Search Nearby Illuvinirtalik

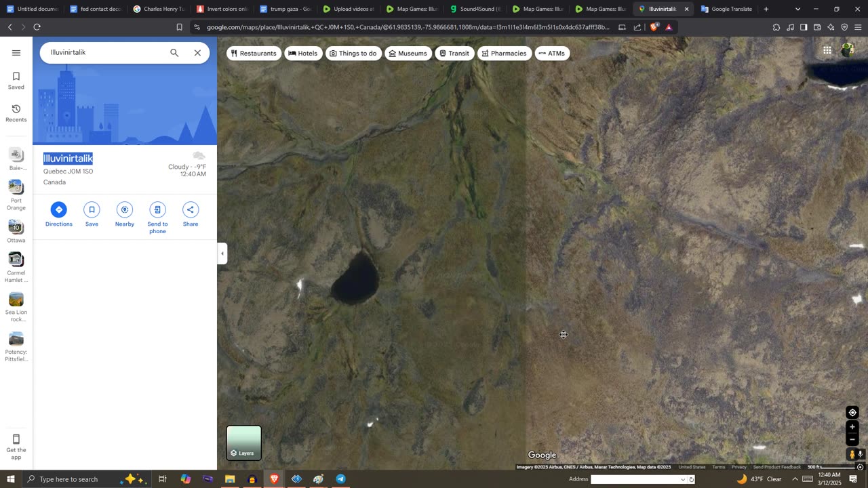point(125,214)
